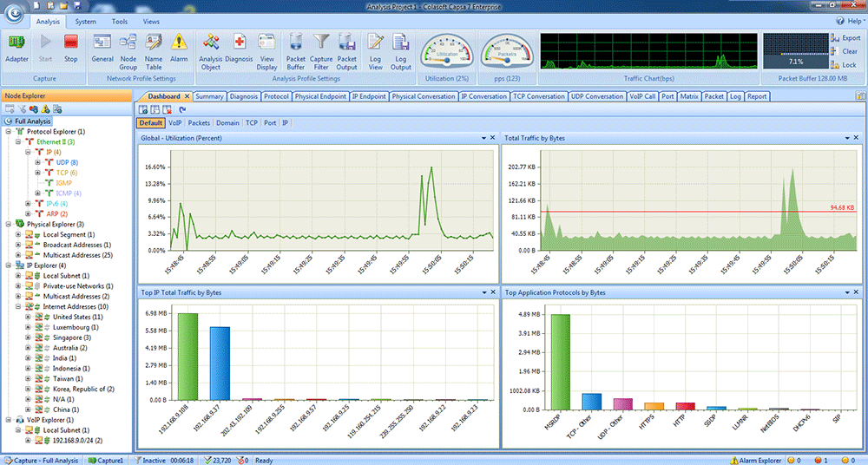Switch to the Views ribbon tab

click(x=151, y=22)
